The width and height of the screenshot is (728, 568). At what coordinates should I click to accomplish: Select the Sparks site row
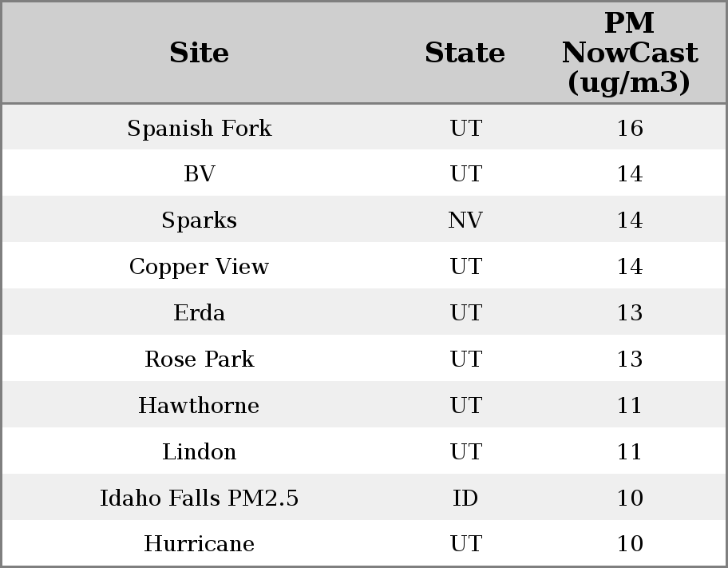coord(199,220)
